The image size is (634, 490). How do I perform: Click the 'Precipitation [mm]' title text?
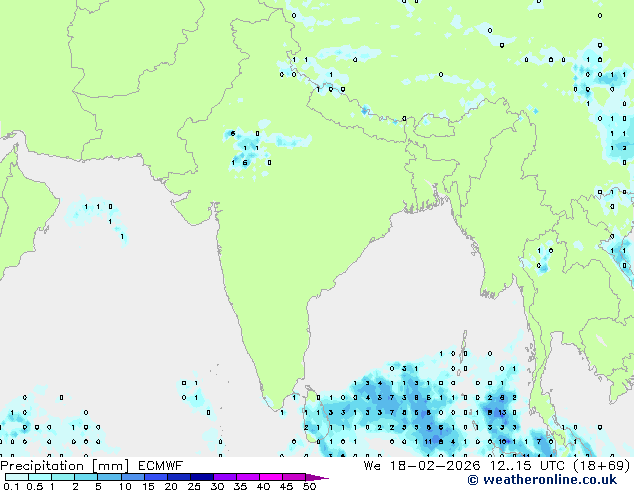pos(65,466)
